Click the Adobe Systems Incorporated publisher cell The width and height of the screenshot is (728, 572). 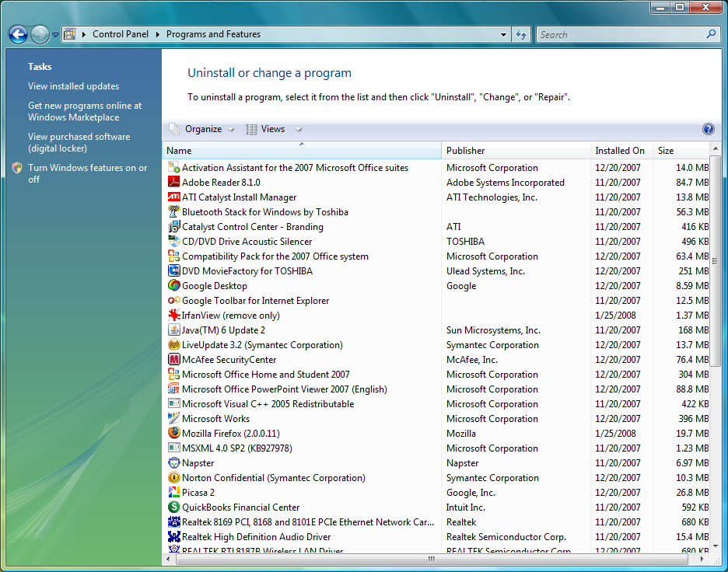pyautogui.click(x=505, y=183)
